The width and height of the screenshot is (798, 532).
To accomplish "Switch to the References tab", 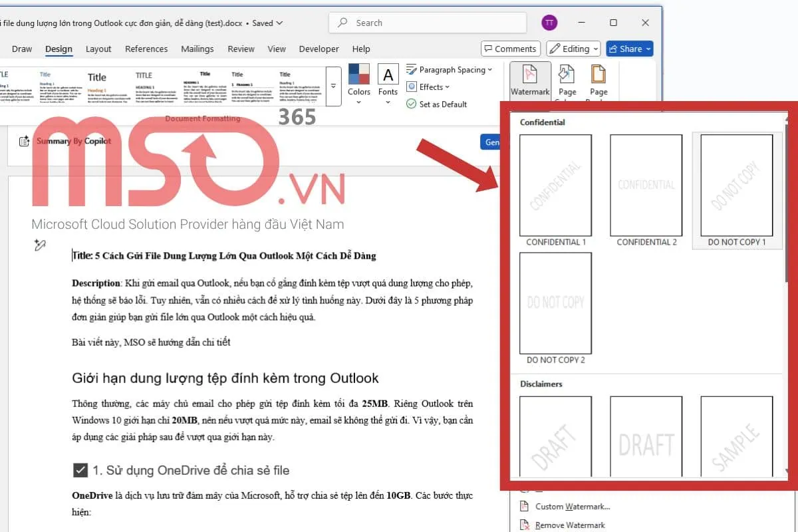I will (146, 49).
